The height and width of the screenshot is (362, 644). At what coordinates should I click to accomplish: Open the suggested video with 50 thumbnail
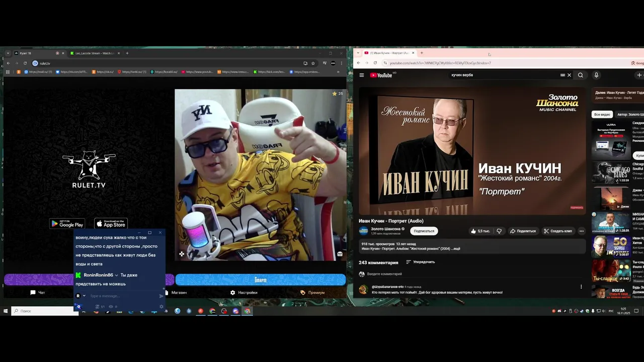(611, 246)
